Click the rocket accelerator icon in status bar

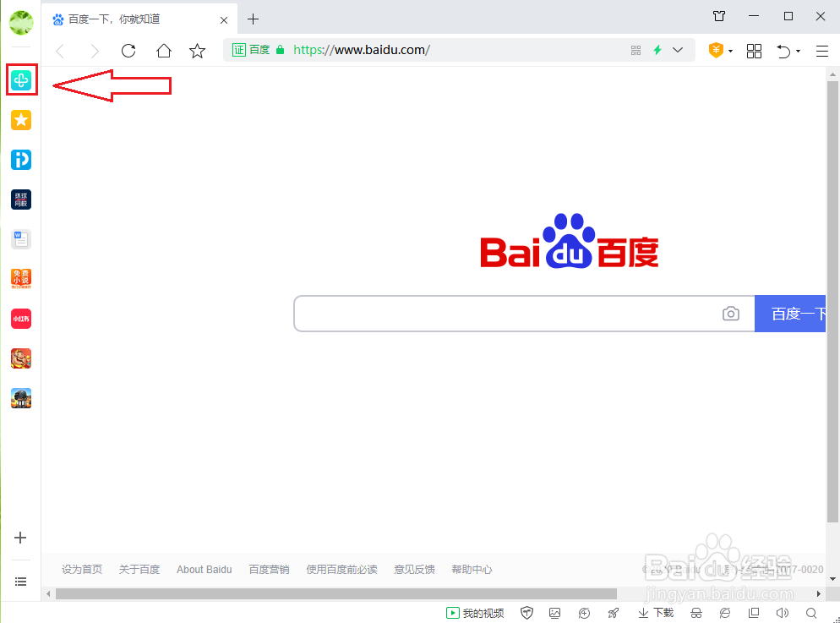tap(613, 613)
